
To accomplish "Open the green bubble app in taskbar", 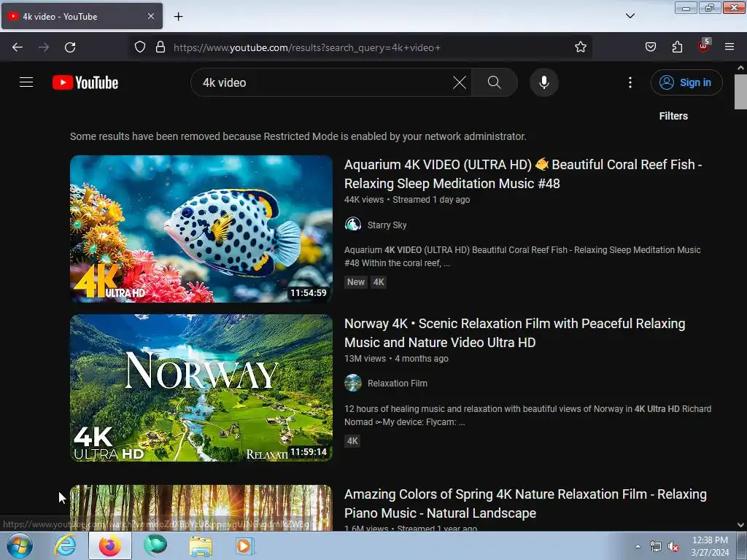I will click(155, 545).
